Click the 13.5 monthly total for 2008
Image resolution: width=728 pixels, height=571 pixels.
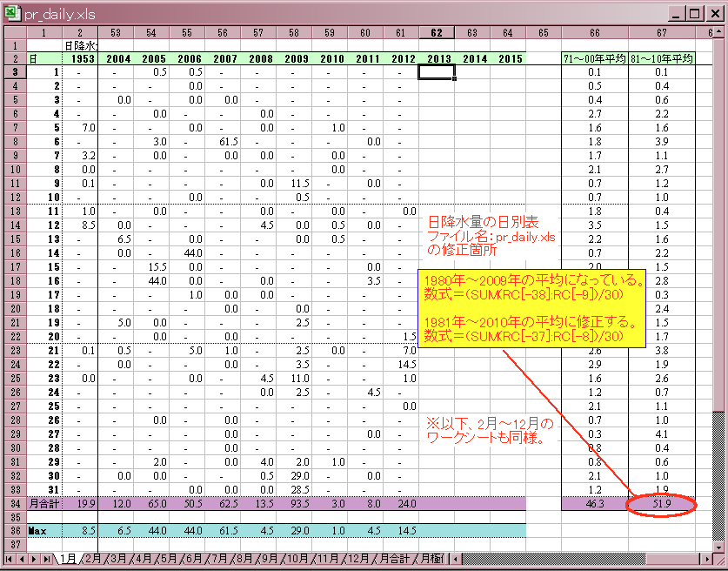point(258,504)
